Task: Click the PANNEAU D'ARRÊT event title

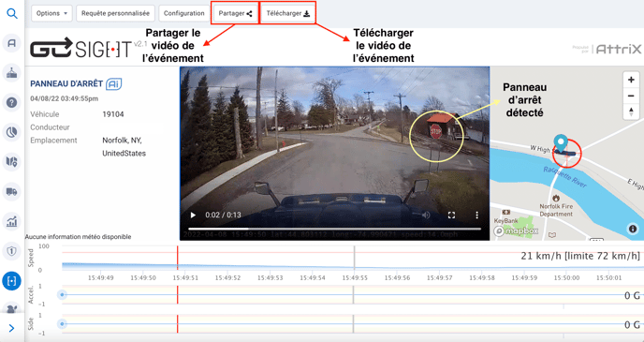Action: click(66, 83)
